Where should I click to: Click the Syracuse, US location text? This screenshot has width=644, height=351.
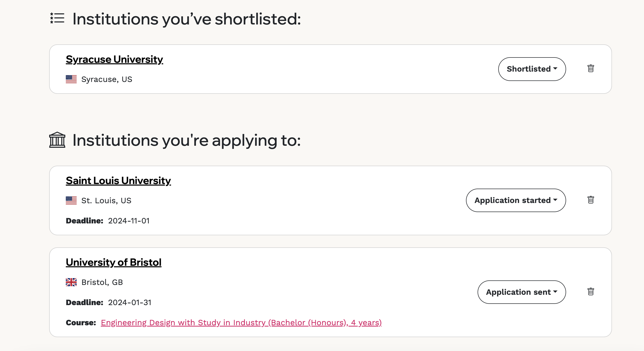pos(107,79)
